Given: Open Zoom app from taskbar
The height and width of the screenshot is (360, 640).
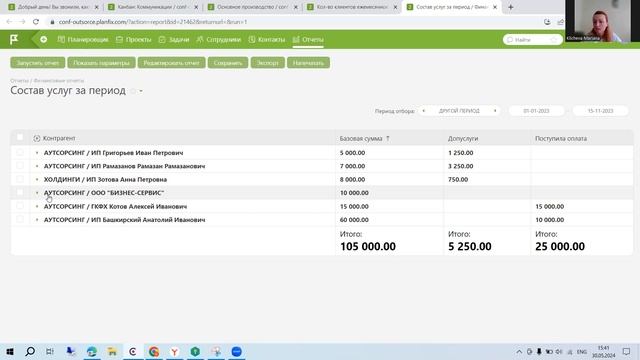Looking at the screenshot, I should [x=237, y=351].
